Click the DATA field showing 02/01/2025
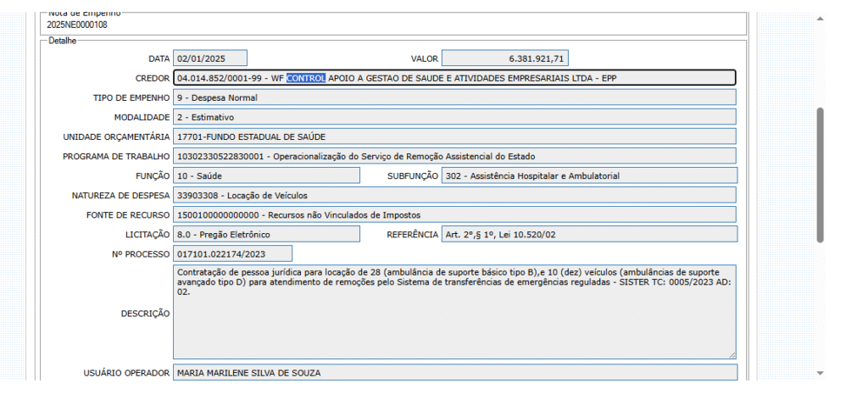The width and height of the screenshot is (868, 400). (210, 58)
